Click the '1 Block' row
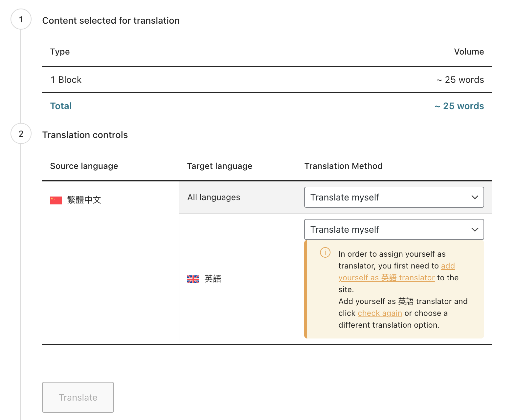 66,80
